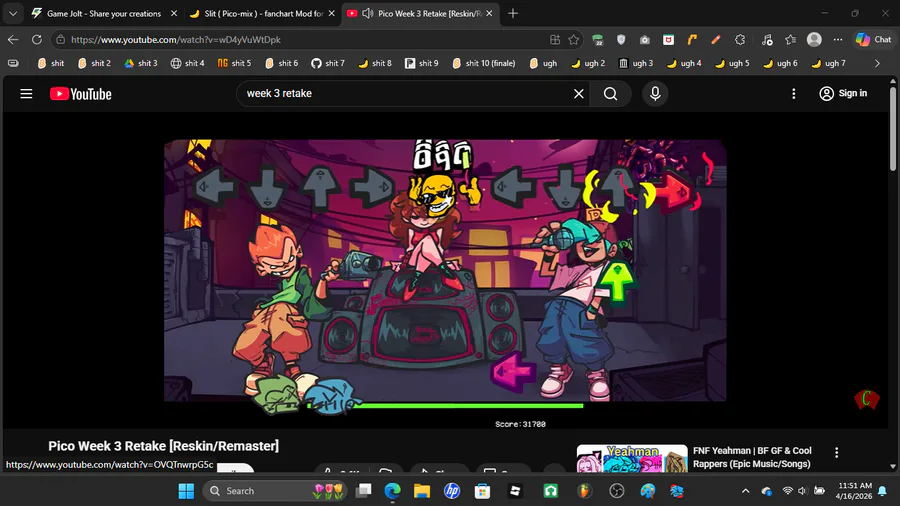The height and width of the screenshot is (506, 900).
Task: Open the YouTube guide hamburger menu
Action: pyautogui.click(x=26, y=94)
